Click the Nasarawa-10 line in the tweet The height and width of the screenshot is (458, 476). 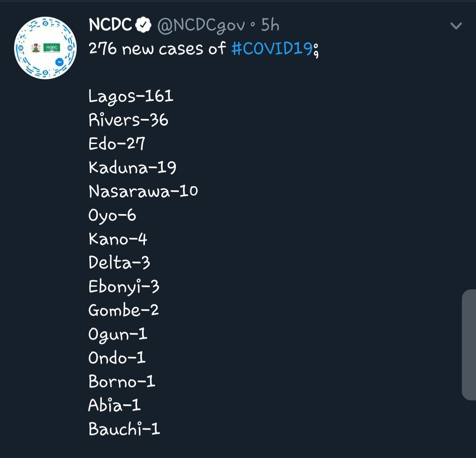(x=143, y=192)
